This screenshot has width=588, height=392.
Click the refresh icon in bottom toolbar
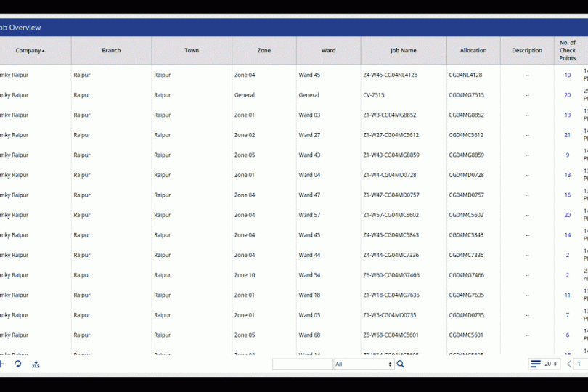[18, 364]
